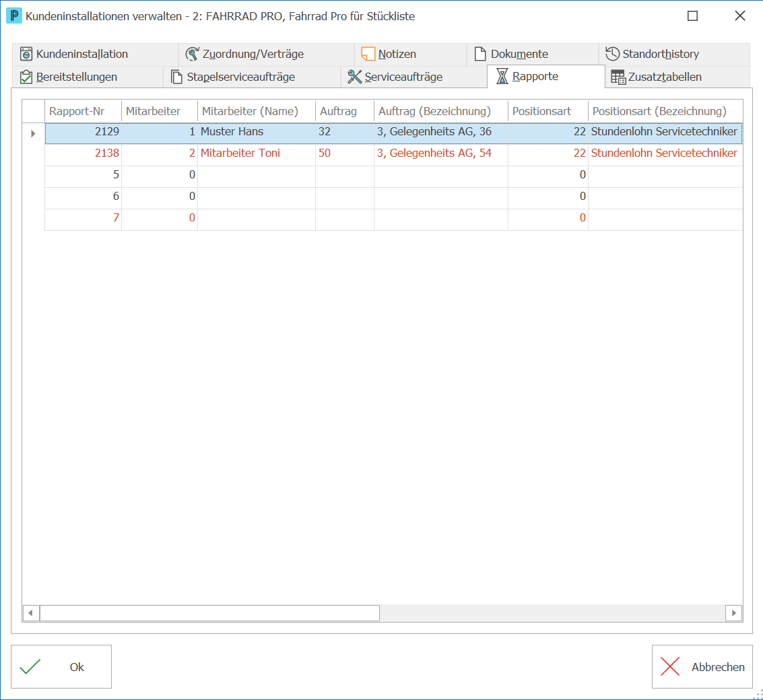Click the Serviceaufträge tools icon
Image resolution: width=763 pixels, height=700 pixels.
pos(355,77)
